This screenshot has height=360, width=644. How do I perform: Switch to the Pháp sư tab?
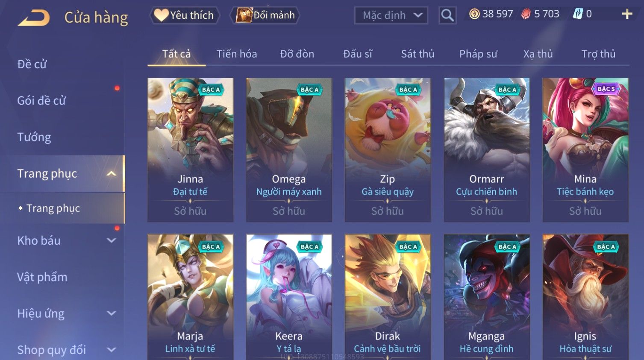pyautogui.click(x=478, y=54)
